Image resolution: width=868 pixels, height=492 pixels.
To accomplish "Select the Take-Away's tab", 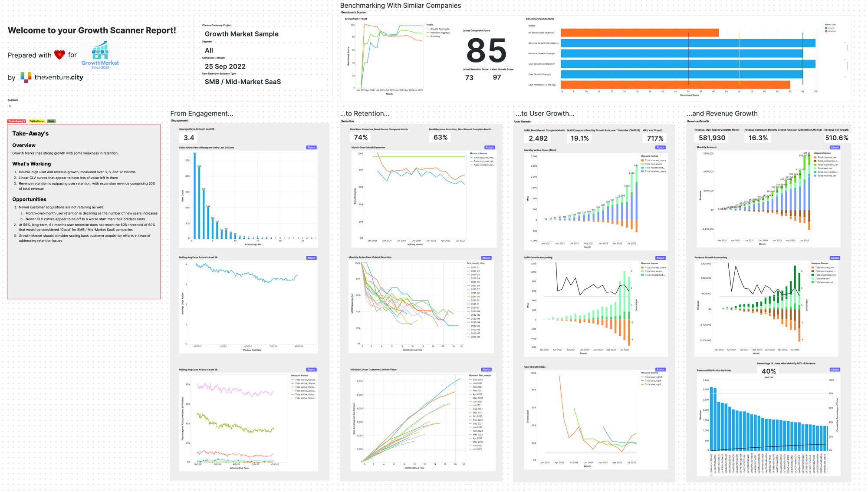I will [x=16, y=121].
